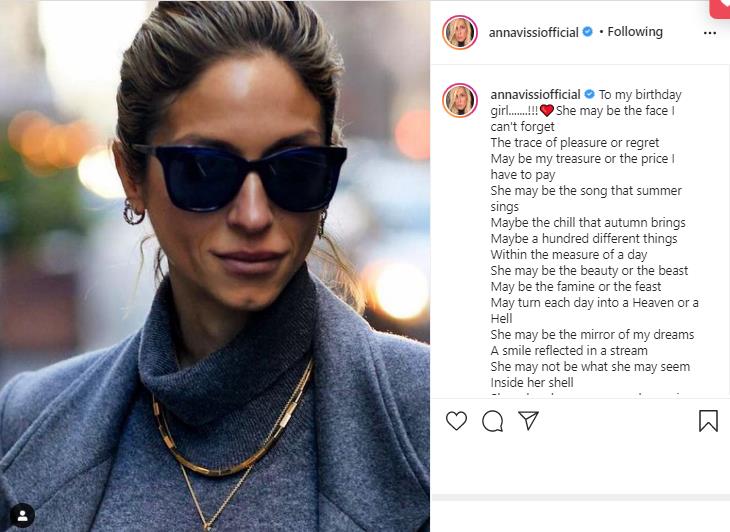This screenshot has width=730, height=532.
Task: Open the profile avatar next to the caption
Action: coord(460,101)
